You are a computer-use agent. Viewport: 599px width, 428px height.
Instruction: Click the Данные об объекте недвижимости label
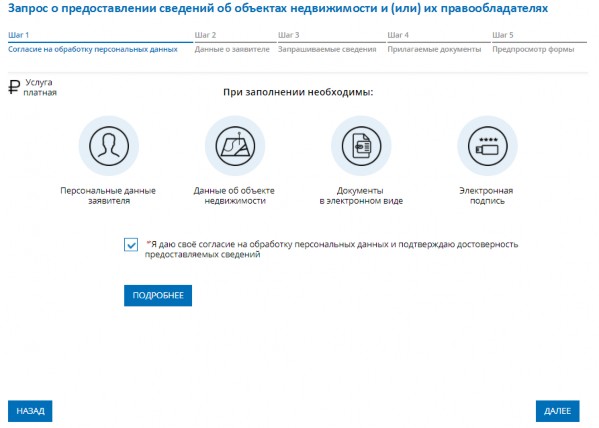[x=234, y=196]
